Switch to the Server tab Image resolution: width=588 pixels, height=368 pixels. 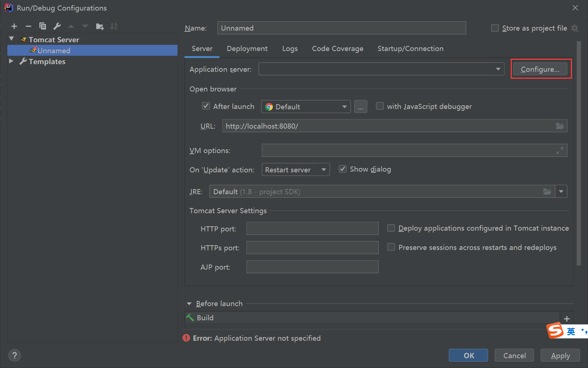coord(202,48)
